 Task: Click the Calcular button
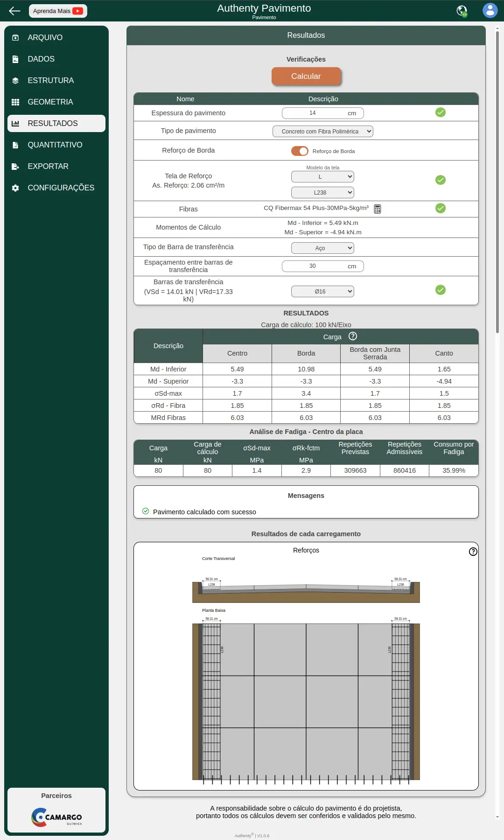coord(306,76)
